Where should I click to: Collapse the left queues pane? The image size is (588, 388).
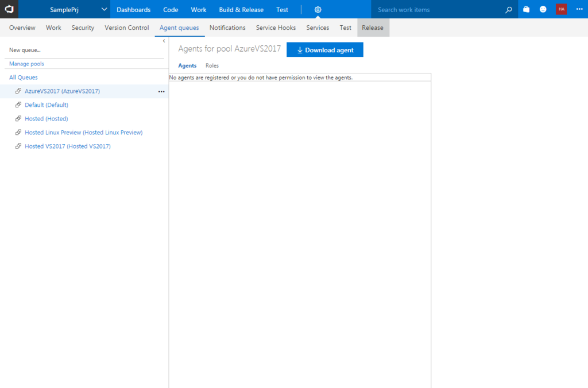(164, 41)
